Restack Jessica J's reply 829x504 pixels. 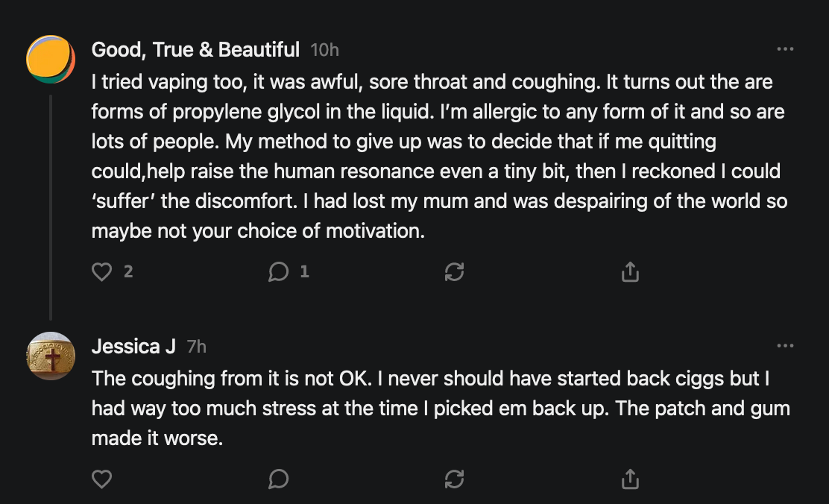pos(454,479)
